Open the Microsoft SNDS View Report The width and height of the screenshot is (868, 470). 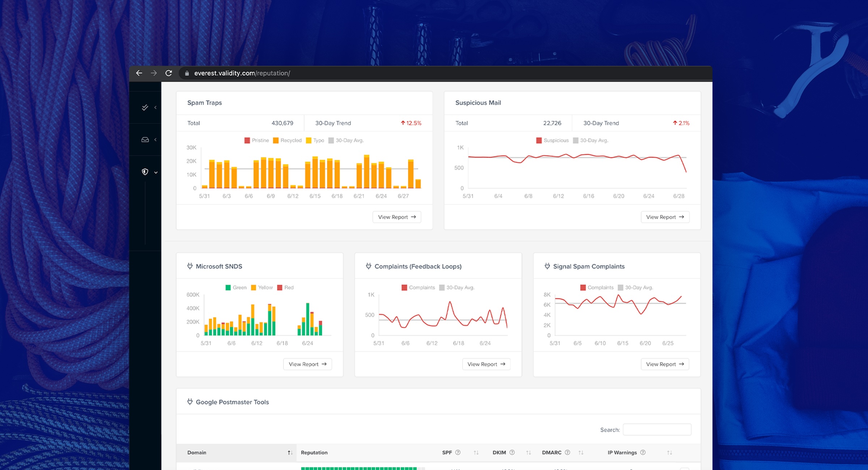tap(307, 364)
